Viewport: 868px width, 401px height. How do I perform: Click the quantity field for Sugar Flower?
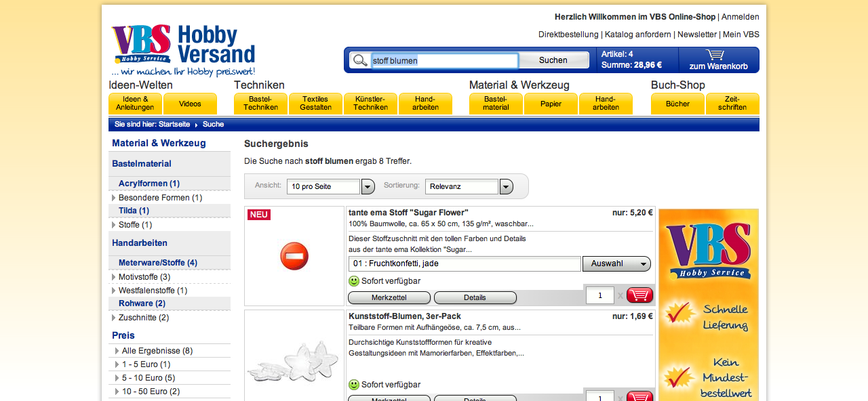click(x=599, y=295)
